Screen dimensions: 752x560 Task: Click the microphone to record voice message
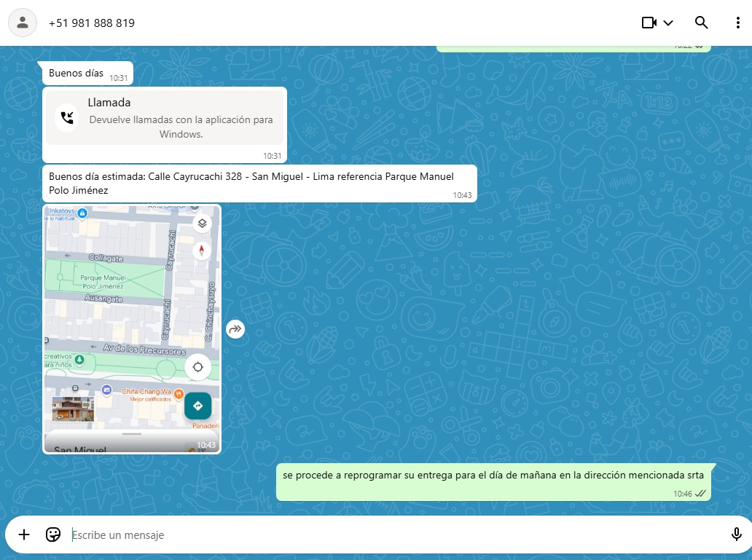tap(737, 535)
